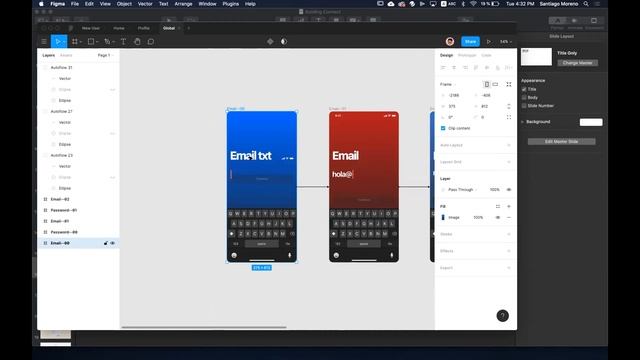Click the align left icon in Design panel
Image resolution: width=640 pixels, height=360 pixels.
(443, 68)
